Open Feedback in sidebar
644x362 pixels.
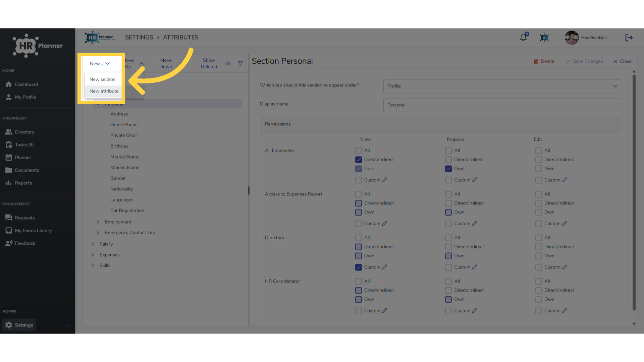pyautogui.click(x=20, y=243)
